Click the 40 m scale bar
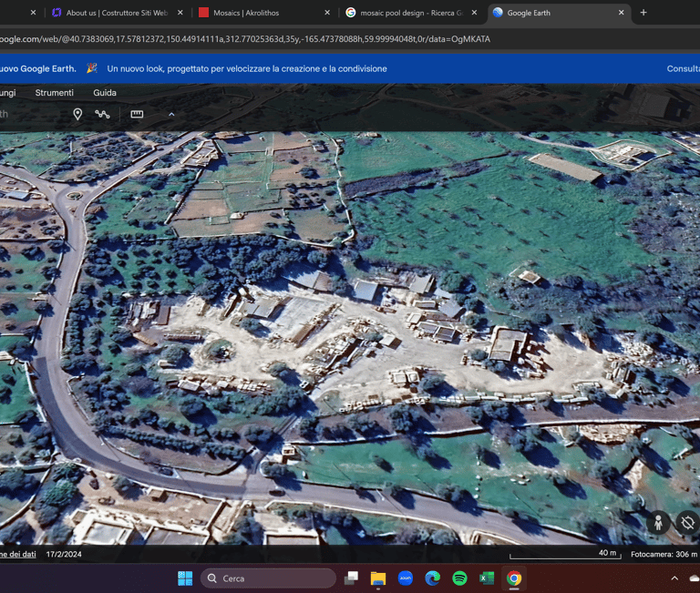The image size is (700, 593). coord(565,554)
